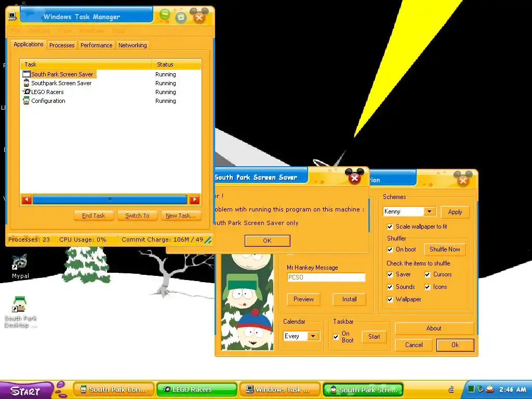Switch to the Processes tab
This screenshot has height=399, width=532.
click(62, 45)
